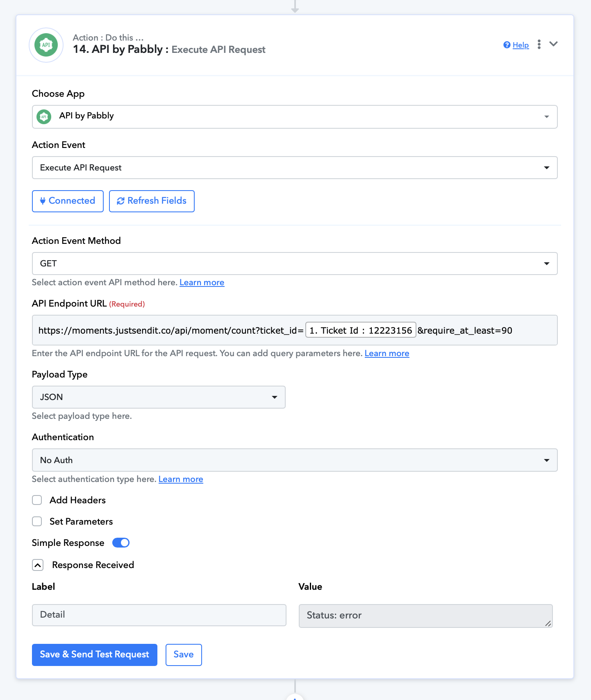Click the refresh arrows icon on Refresh Fields
This screenshot has height=700, width=591.
[x=120, y=201]
